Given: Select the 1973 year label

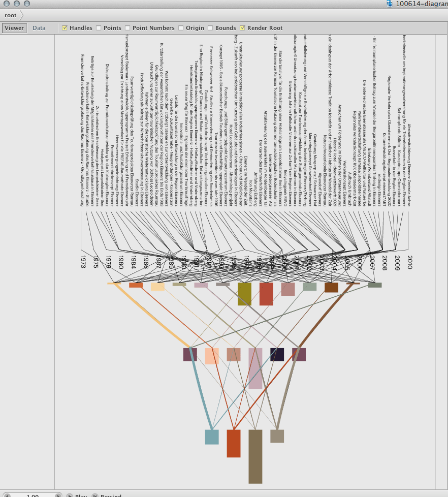Looking at the screenshot, I should tap(83, 262).
